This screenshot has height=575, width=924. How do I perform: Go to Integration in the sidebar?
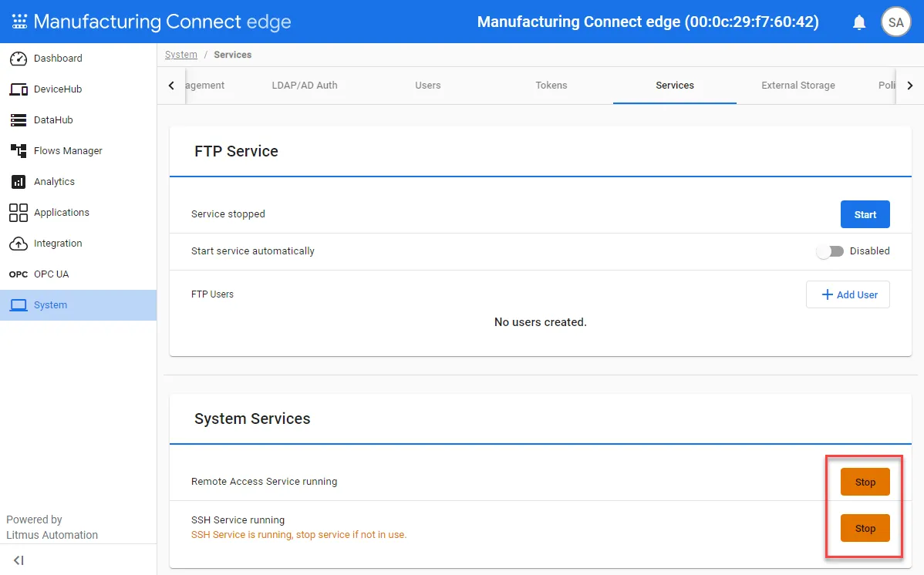pos(79,244)
